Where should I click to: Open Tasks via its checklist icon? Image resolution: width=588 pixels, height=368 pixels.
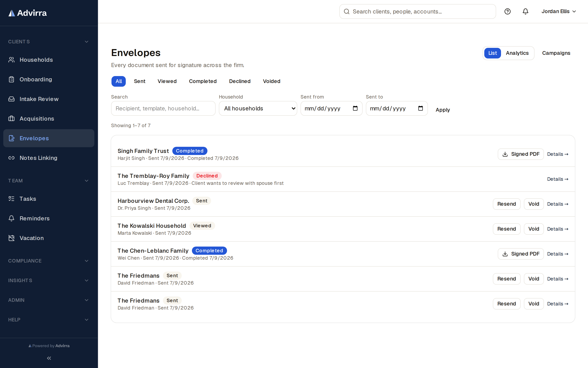coord(11,199)
